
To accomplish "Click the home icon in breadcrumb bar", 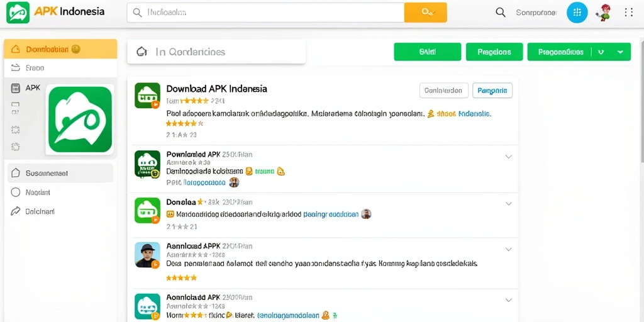I will point(142,52).
